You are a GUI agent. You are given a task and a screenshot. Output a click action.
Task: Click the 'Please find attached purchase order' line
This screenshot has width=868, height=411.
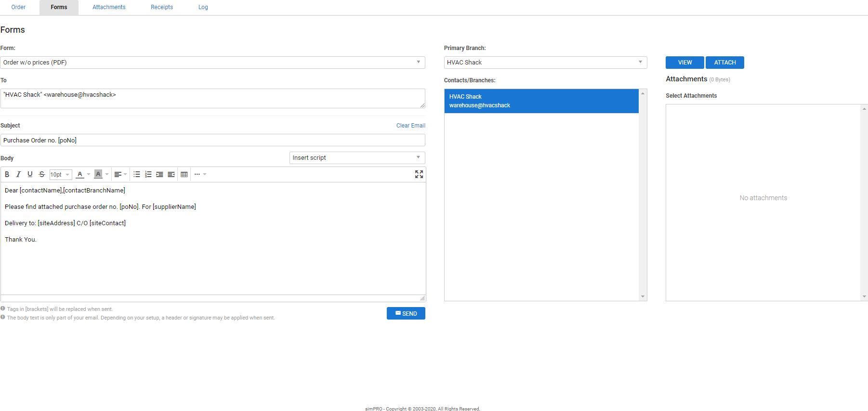tap(100, 207)
